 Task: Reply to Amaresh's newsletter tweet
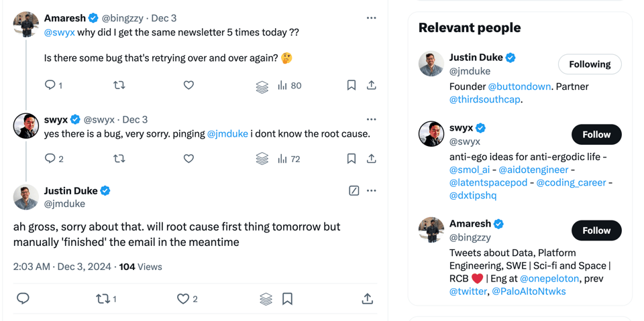[50, 85]
